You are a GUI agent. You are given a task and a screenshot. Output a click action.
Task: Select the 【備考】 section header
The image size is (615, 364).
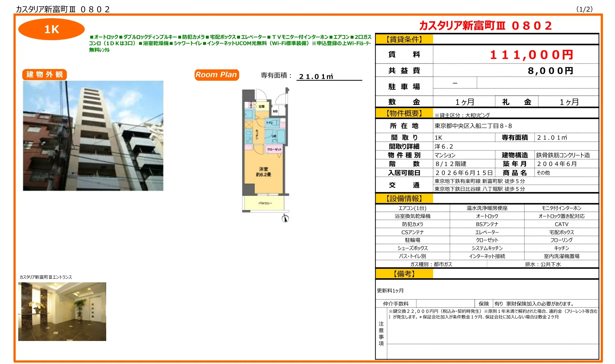[404, 274]
